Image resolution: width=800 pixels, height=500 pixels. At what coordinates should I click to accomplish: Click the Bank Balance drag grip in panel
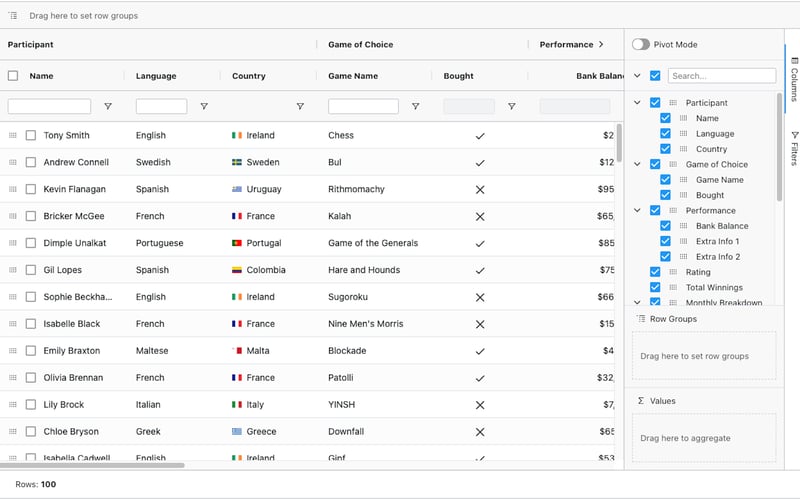(x=684, y=226)
